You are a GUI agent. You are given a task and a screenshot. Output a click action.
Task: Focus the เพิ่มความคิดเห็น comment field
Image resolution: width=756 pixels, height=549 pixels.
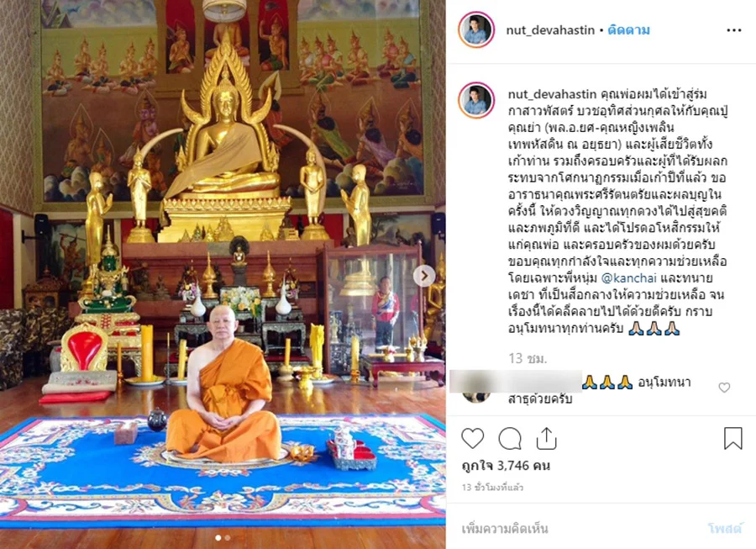pyautogui.click(x=579, y=529)
